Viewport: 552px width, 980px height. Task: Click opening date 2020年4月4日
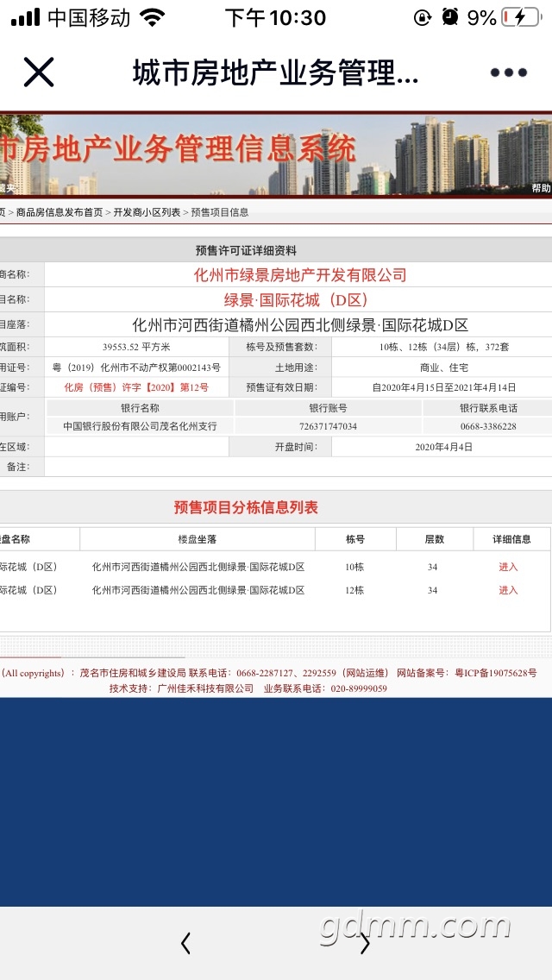pyautogui.click(x=444, y=447)
